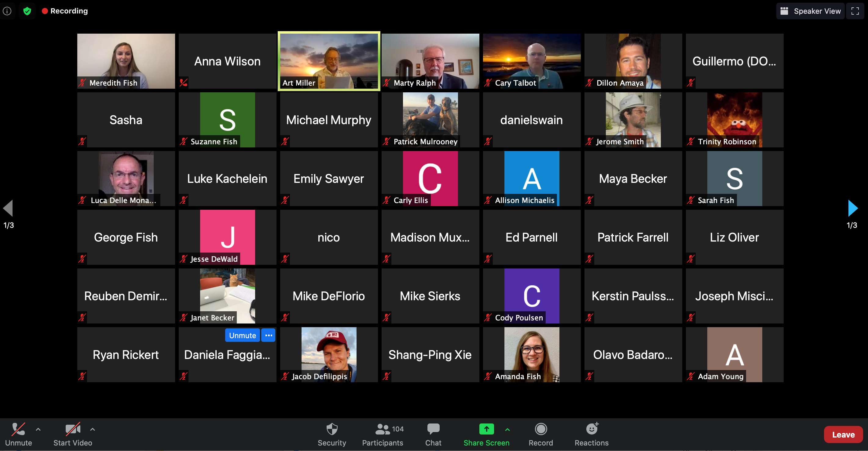The width and height of the screenshot is (868, 451).
Task: Select Adam Young's A avatar tile
Action: (x=734, y=354)
